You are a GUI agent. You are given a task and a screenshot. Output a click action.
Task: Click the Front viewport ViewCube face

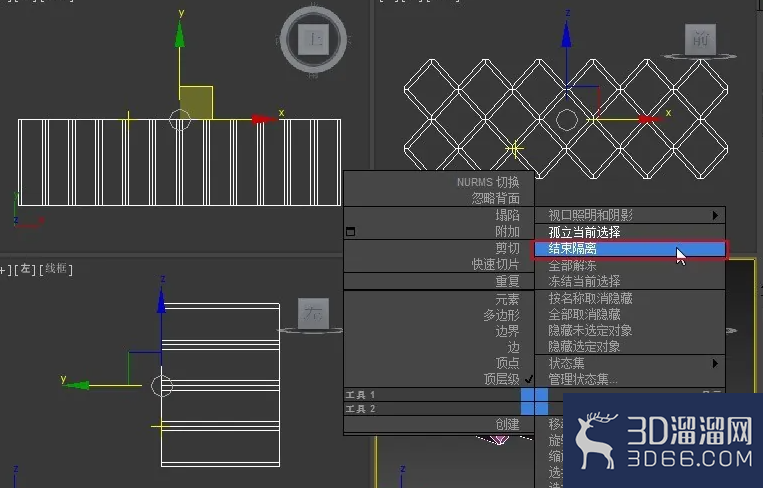[x=700, y=39]
